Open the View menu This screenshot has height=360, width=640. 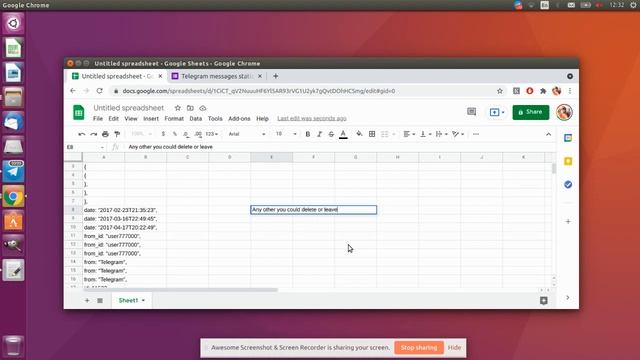coord(131,118)
